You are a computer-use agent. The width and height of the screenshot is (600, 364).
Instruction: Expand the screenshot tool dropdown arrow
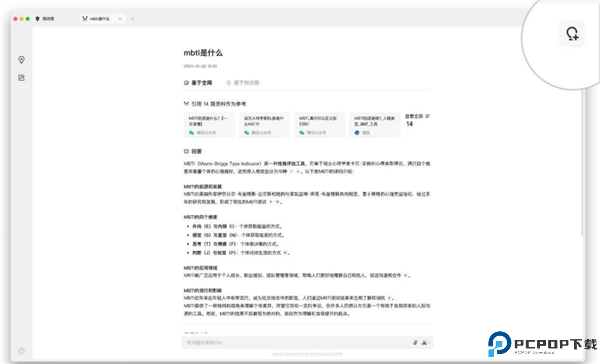pos(429,343)
